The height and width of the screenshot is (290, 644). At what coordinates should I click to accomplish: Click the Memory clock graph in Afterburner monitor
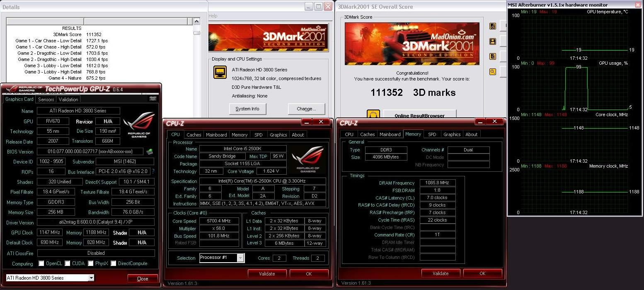(x=574, y=191)
